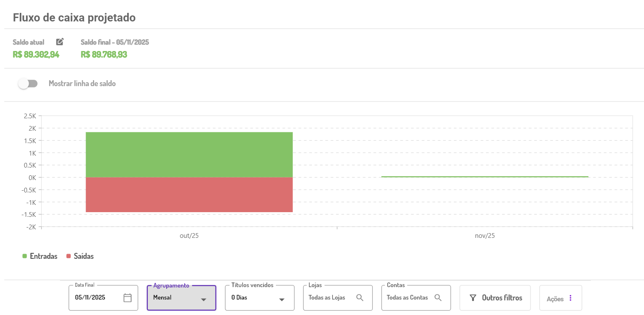The image size is (644, 315).
Task: Focus the Todas as Lojas search field
Action: 327,297
